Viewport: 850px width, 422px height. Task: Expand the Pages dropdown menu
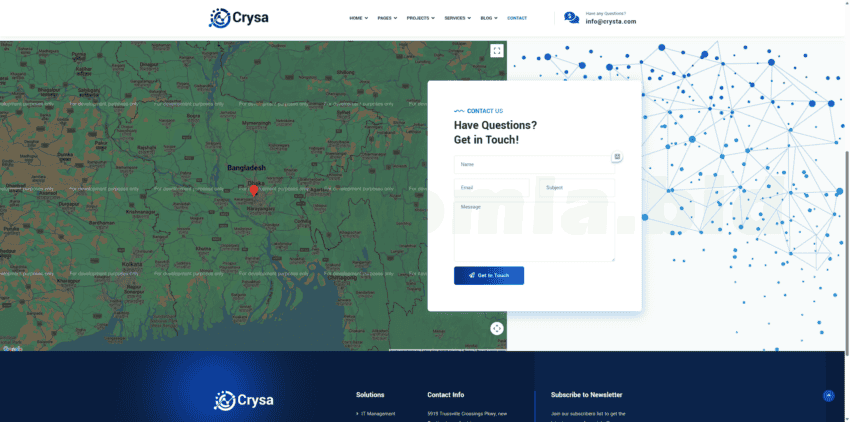click(x=387, y=18)
